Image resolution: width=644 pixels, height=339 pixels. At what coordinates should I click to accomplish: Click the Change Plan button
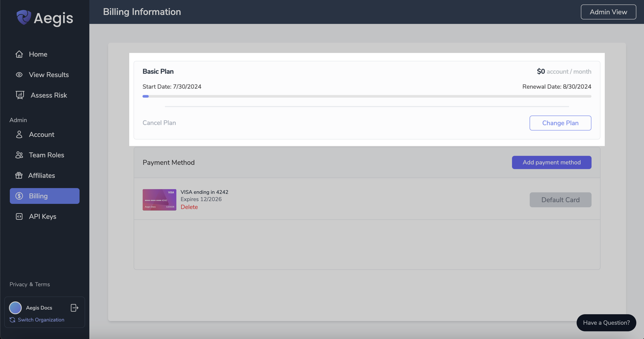(x=560, y=123)
